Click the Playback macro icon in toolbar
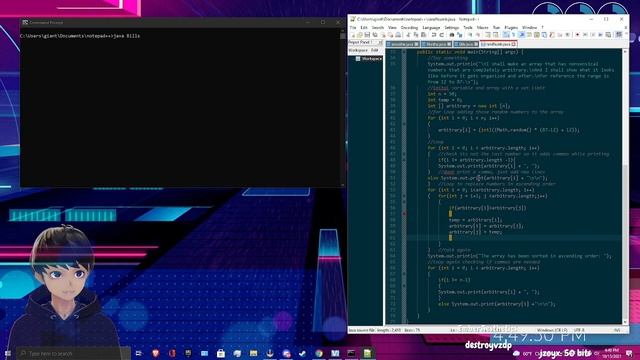640x360 pixels. tap(593, 35)
